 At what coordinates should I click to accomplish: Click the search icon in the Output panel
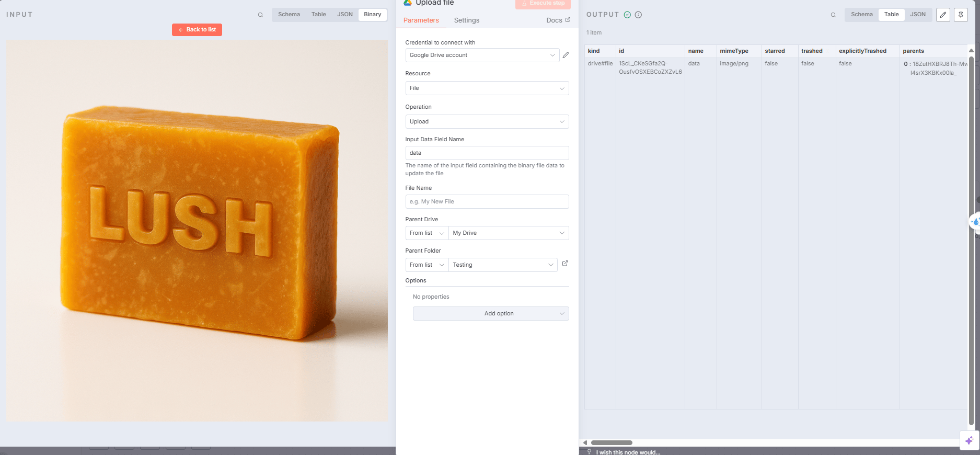[x=833, y=15]
